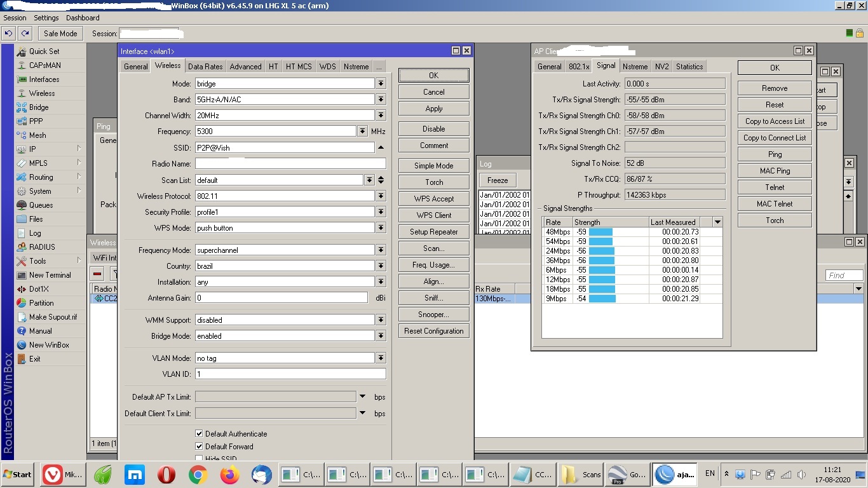868x488 pixels.
Task: Click the Redo arrow in toolbar
Action: [x=25, y=34]
